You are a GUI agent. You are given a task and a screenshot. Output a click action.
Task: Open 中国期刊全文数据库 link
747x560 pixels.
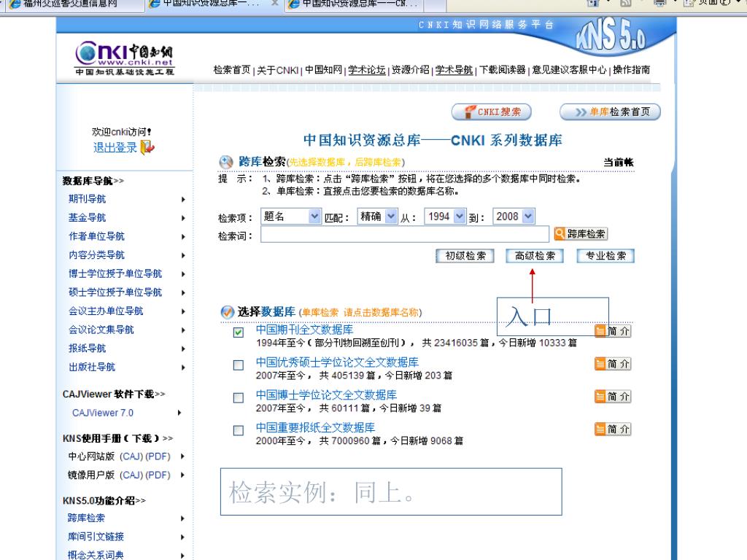click(x=304, y=330)
